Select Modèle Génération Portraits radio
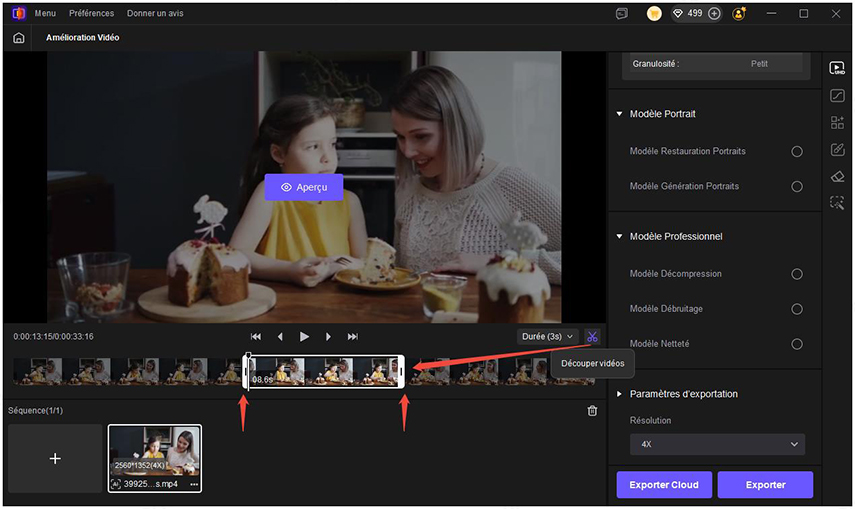The image size is (855, 509). (x=797, y=187)
